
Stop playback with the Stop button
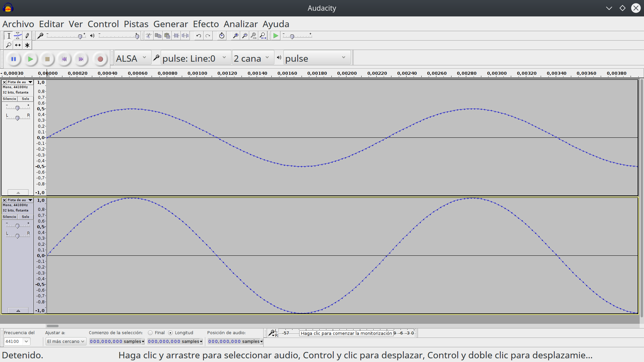(47, 59)
